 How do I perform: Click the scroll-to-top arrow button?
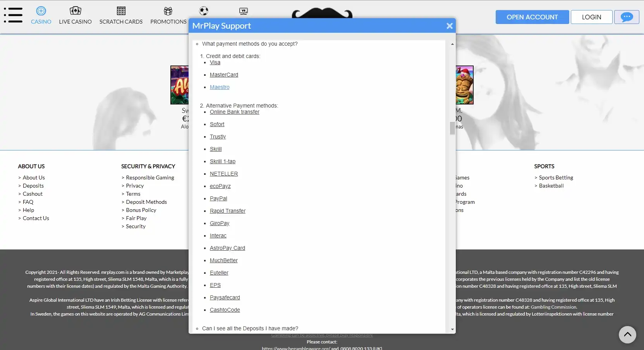tap(627, 335)
